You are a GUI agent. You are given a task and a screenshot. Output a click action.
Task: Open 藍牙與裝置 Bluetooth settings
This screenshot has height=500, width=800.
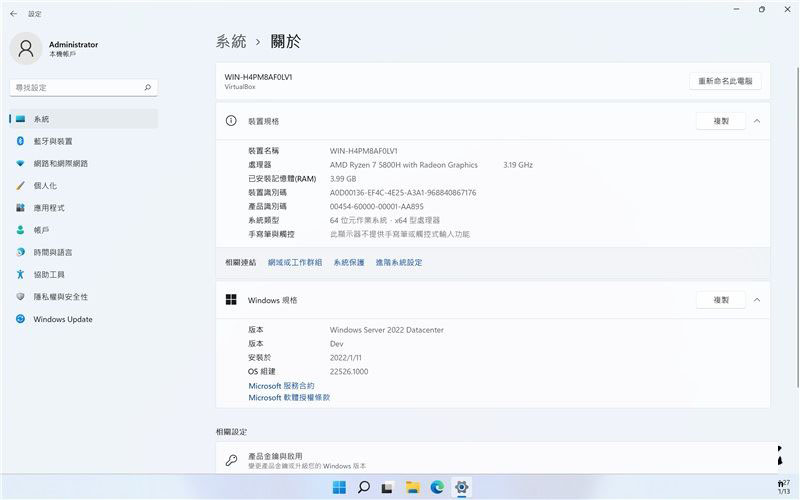click(x=53, y=141)
